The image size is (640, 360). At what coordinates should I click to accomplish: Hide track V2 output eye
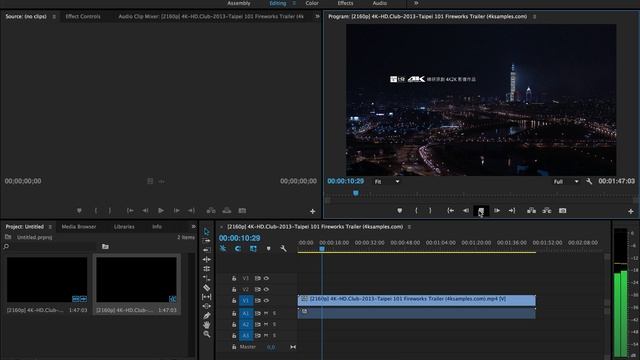(x=266, y=289)
